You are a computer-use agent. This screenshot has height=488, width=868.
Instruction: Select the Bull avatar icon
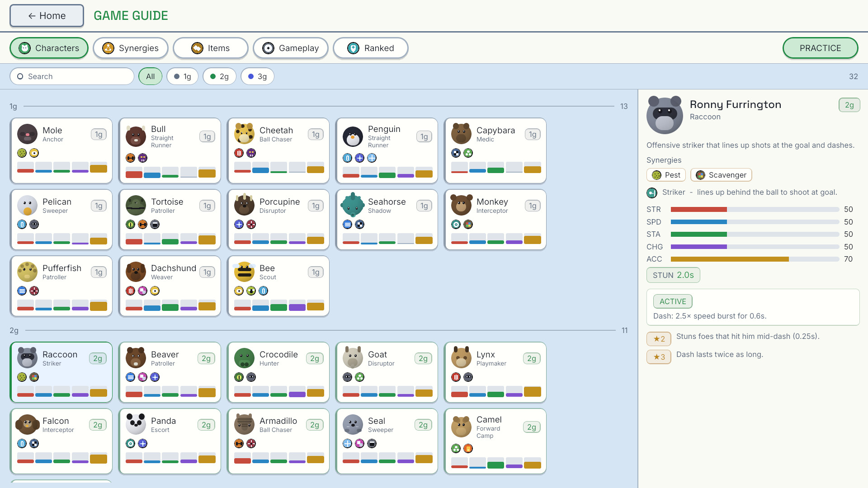(136, 136)
